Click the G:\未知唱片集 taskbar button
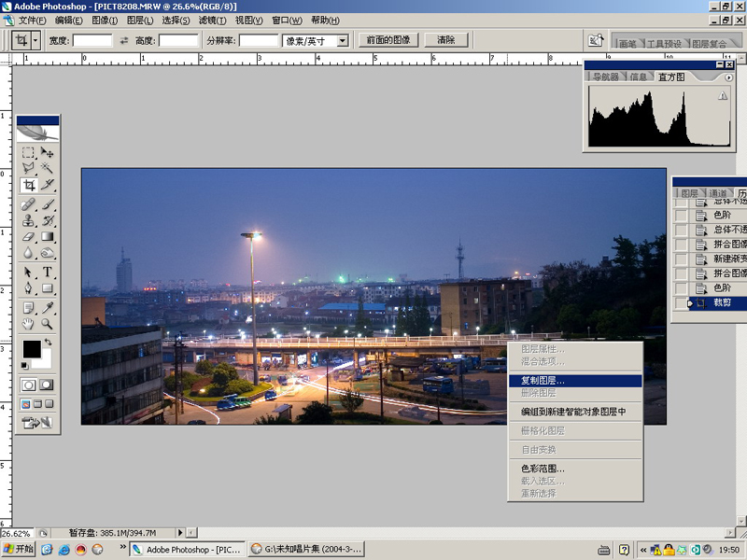 click(x=306, y=550)
